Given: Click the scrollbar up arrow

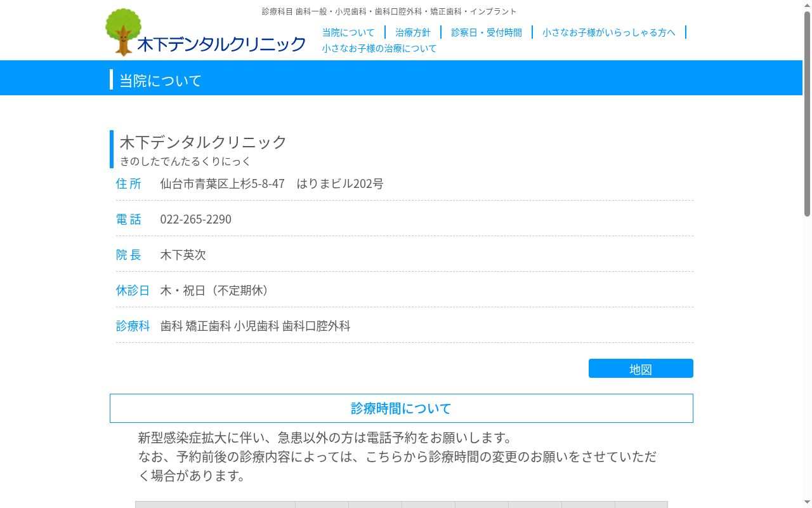Looking at the screenshot, I should click(x=807, y=5).
